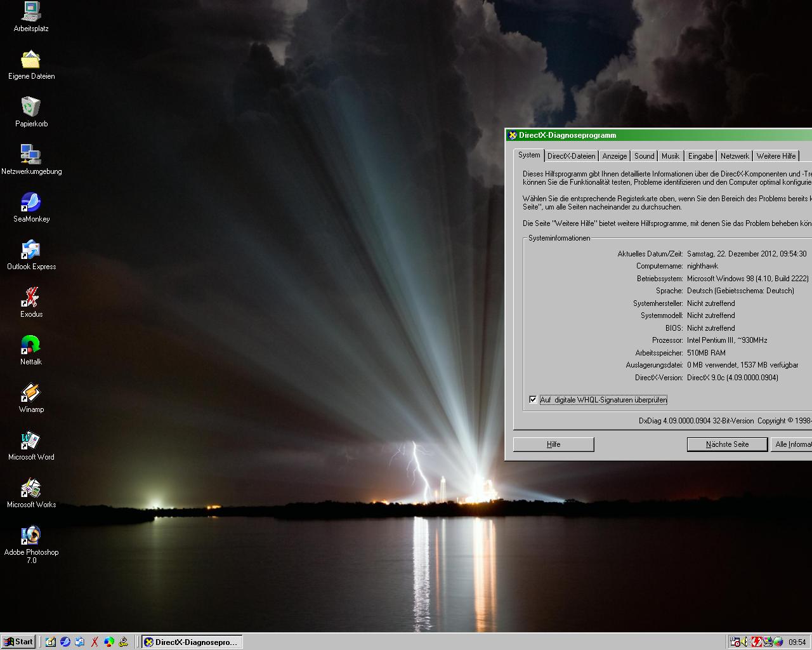Open the Musik tab

pyautogui.click(x=671, y=156)
